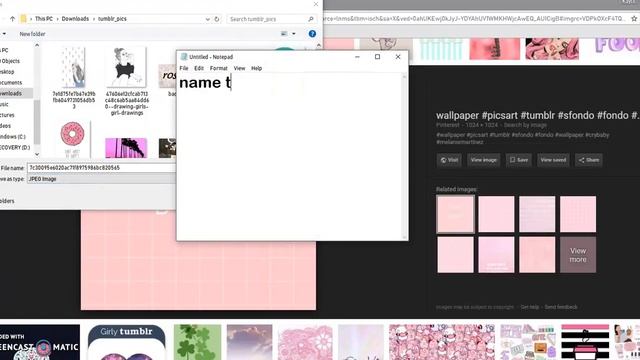Click inside the Notepad text area
The image size is (640, 360).
[290, 156]
